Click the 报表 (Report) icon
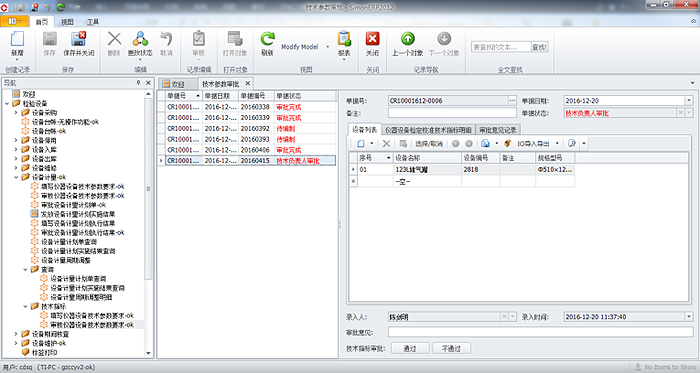 tap(344, 39)
